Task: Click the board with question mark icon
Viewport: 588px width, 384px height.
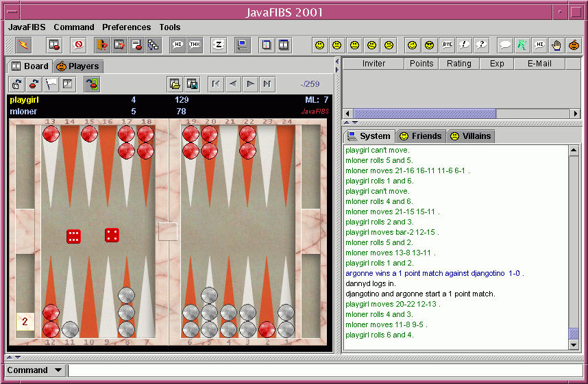Action: [119, 45]
